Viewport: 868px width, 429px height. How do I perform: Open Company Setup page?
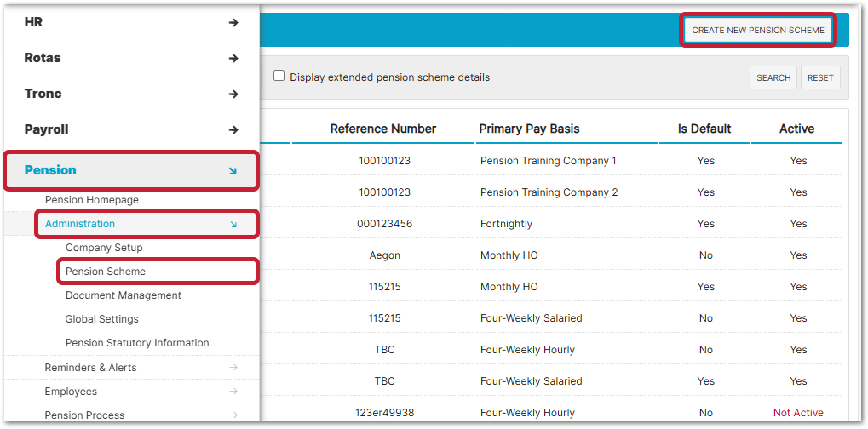[104, 248]
